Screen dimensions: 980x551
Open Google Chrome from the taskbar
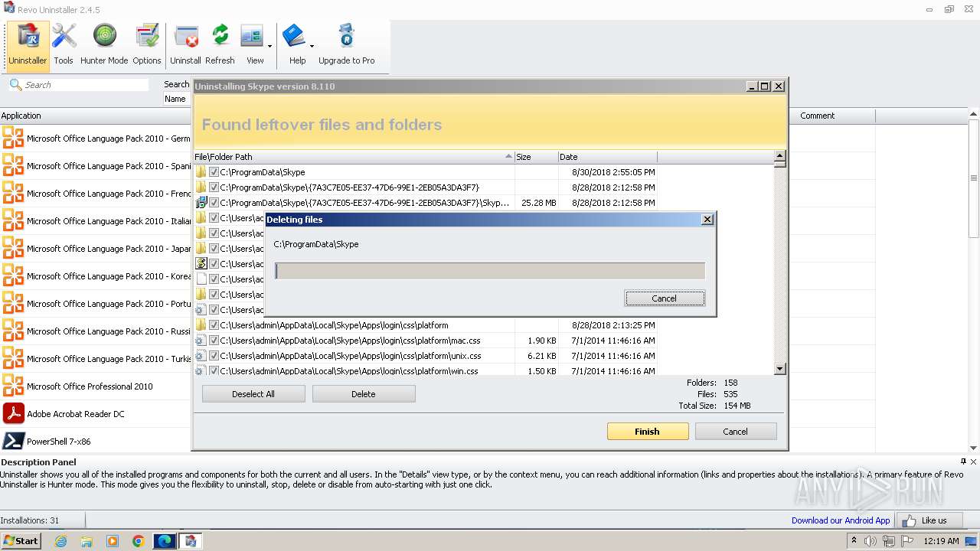138,541
